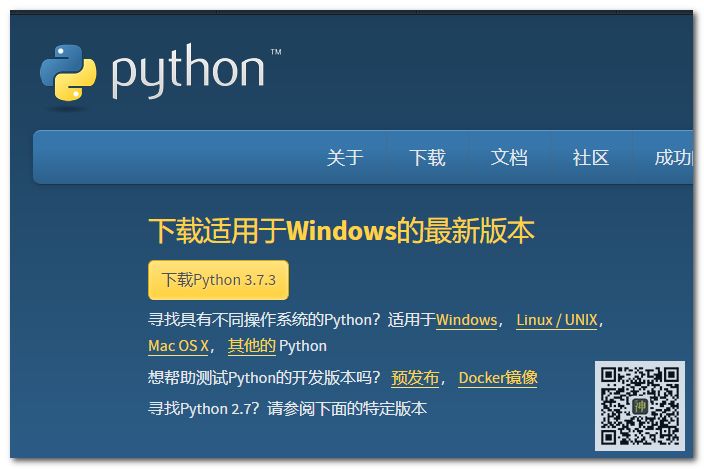Open the 文档 menu item
The image size is (704, 469).
509,158
